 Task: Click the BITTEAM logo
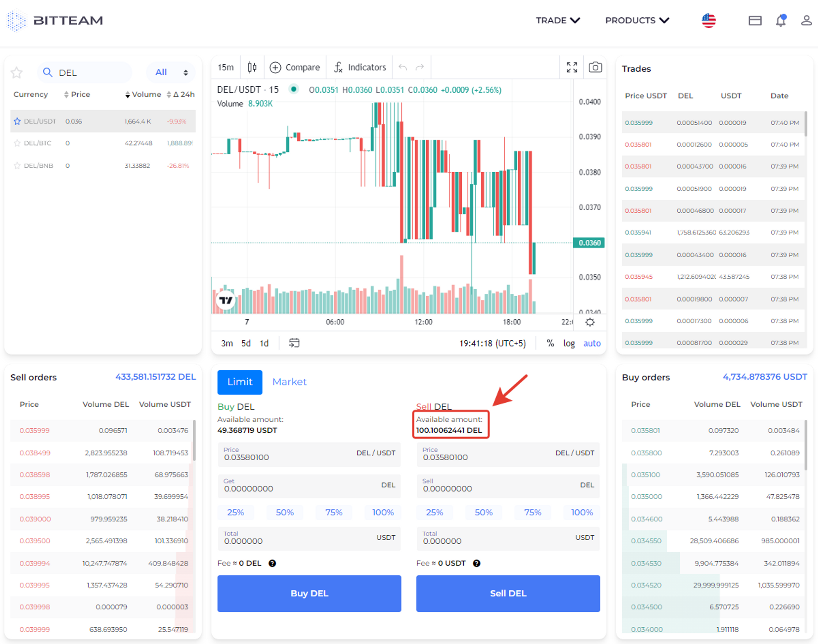pos(56,20)
